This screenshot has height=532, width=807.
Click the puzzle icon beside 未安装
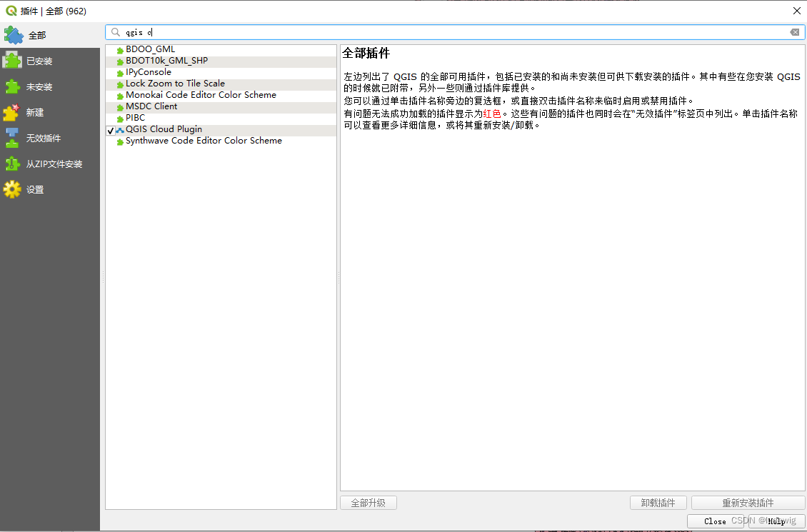click(x=12, y=86)
